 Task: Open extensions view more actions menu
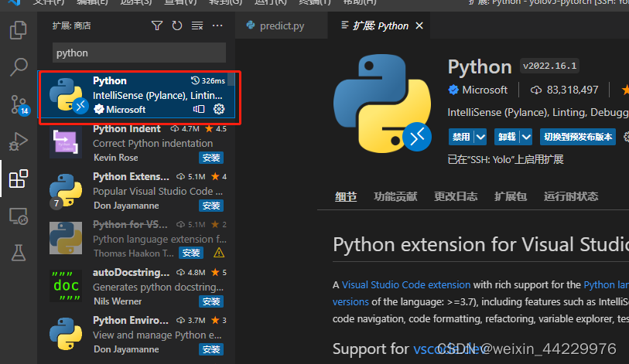(x=217, y=26)
